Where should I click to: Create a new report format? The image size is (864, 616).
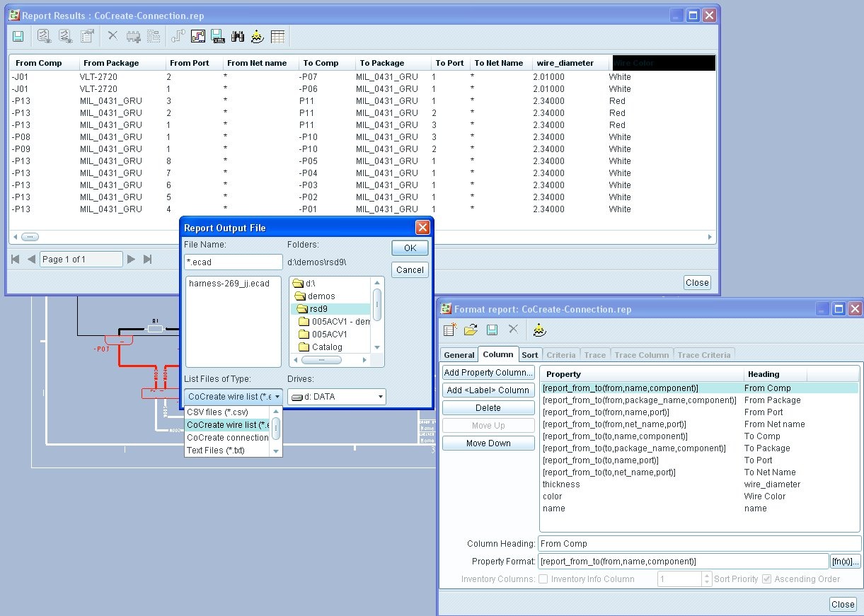click(x=449, y=329)
